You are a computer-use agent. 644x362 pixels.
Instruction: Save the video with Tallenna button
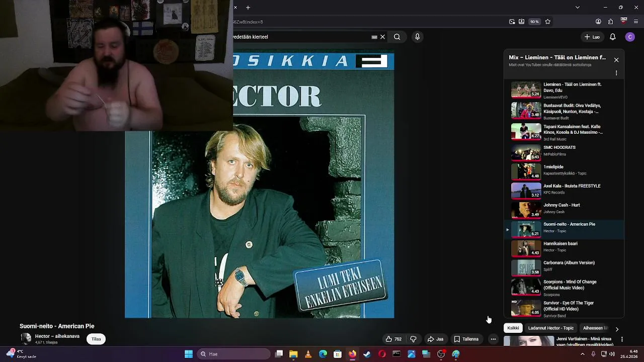(x=466, y=339)
